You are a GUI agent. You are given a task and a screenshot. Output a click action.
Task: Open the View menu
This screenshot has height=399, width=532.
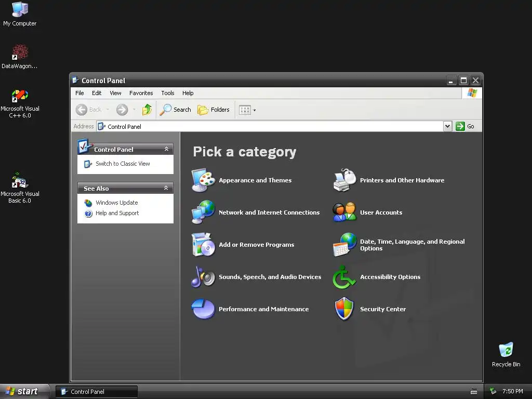(x=115, y=93)
